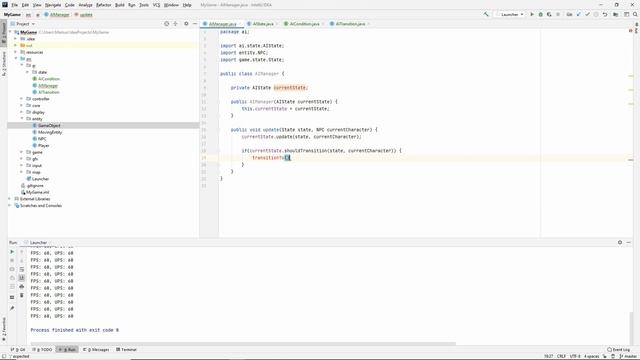Open the Structure side tool tab
Screen dimensions: 640x360
pyautogui.click(x=4, y=64)
